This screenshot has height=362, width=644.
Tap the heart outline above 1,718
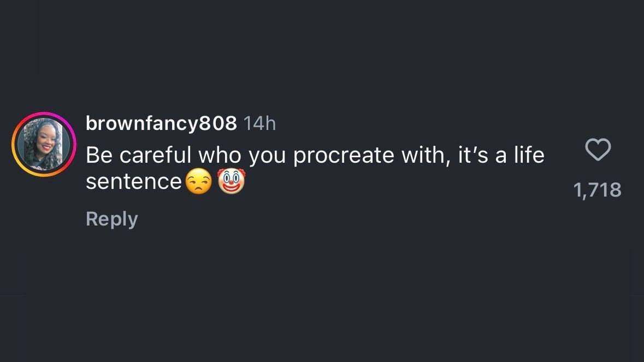[x=598, y=150]
